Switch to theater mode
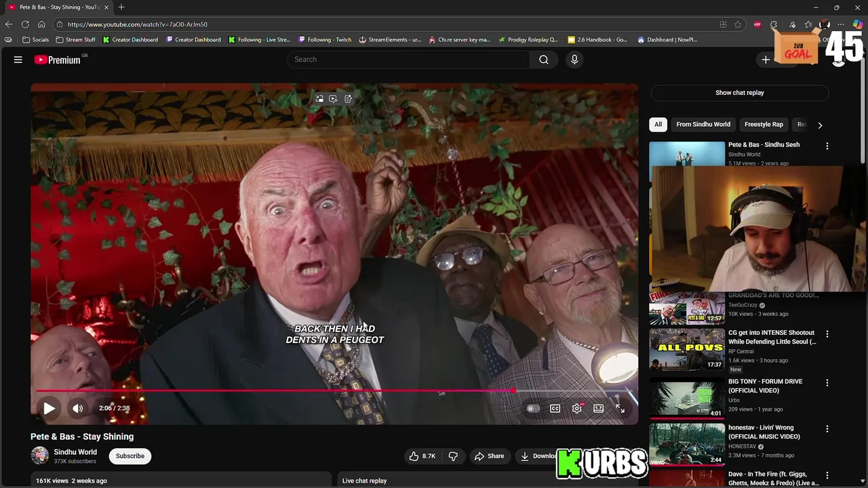This screenshot has width=868, height=488. pyautogui.click(x=599, y=409)
